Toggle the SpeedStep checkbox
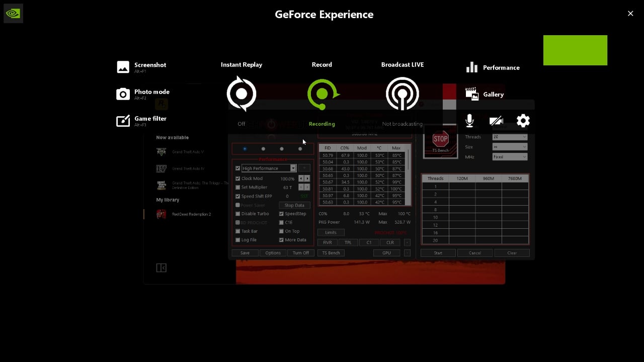This screenshot has height=362, width=644. pyautogui.click(x=281, y=214)
